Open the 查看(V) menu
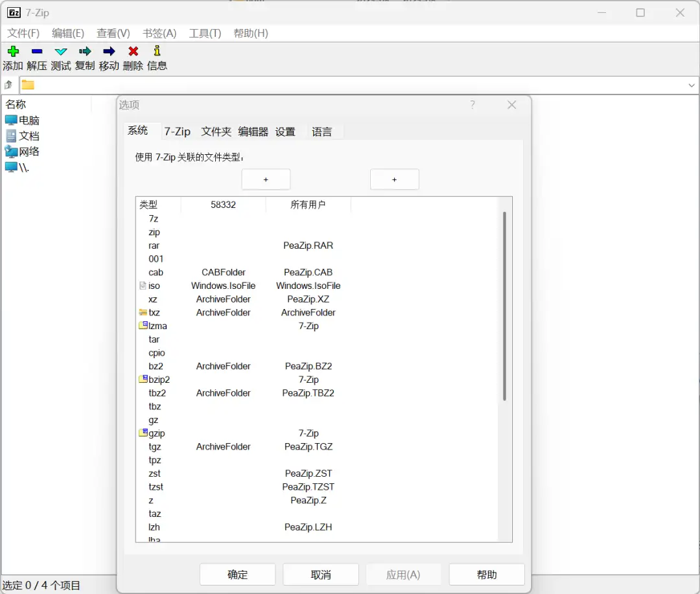700x594 pixels. [x=113, y=33]
